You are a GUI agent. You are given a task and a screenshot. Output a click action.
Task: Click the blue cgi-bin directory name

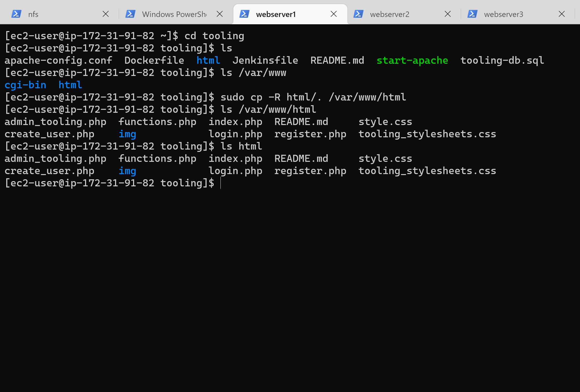[25, 85]
